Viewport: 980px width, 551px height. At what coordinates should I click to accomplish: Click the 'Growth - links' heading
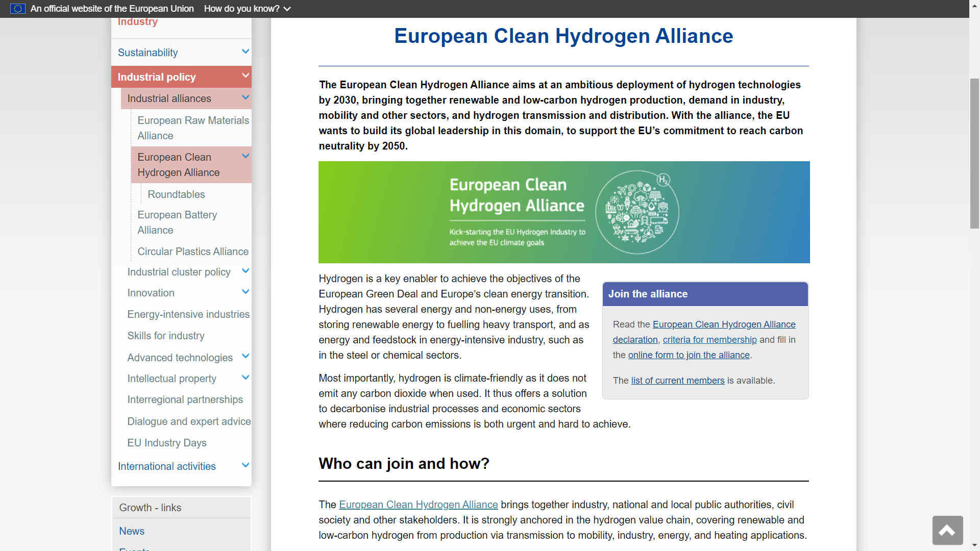[150, 508]
